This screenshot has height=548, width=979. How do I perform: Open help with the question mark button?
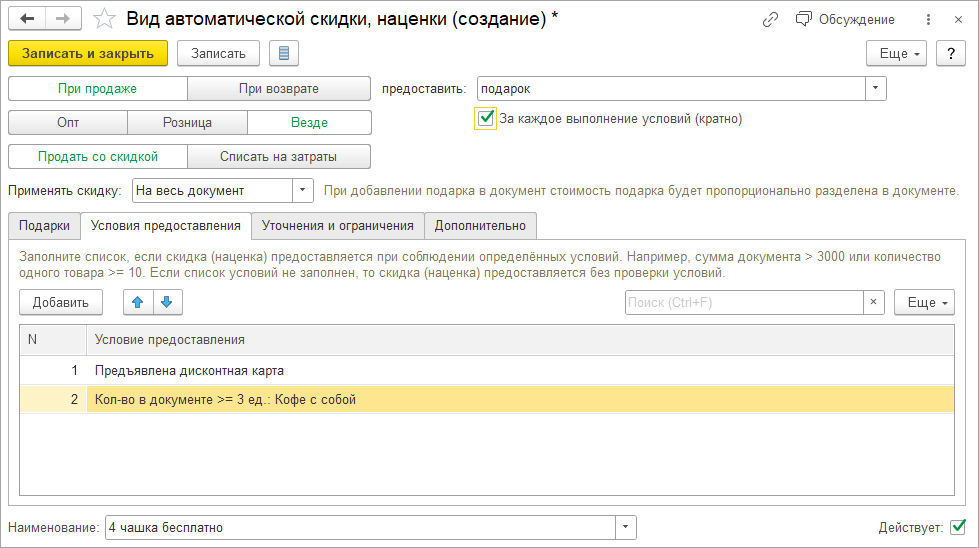(950, 53)
